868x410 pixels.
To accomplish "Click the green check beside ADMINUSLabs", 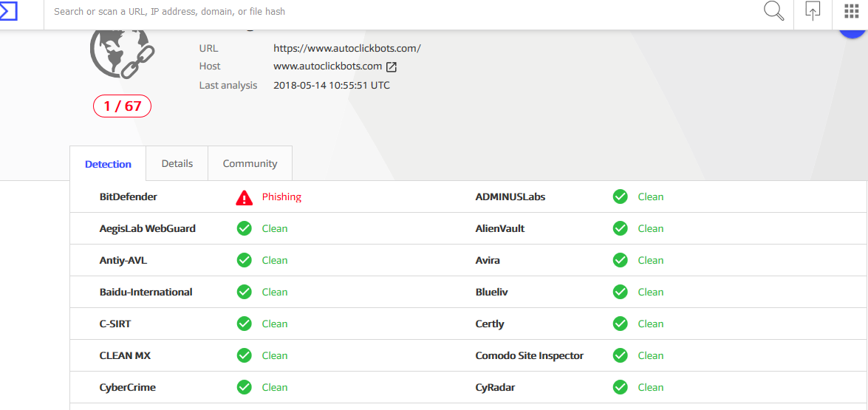I will (620, 197).
